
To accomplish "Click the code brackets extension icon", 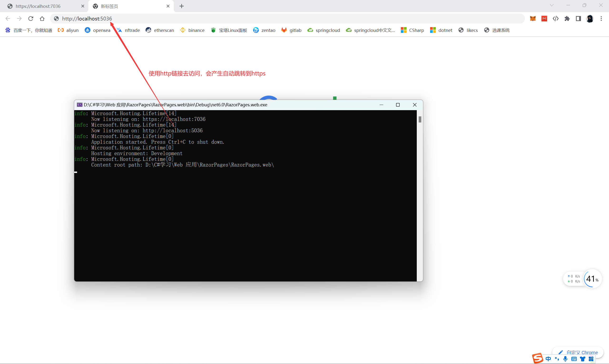I will [555, 19].
